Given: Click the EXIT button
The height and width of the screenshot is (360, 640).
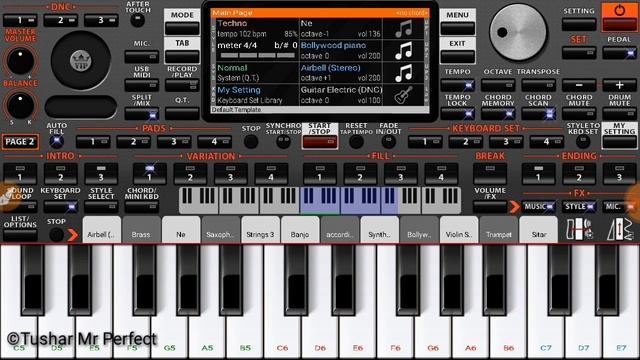Looking at the screenshot, I should click(458, 51).
